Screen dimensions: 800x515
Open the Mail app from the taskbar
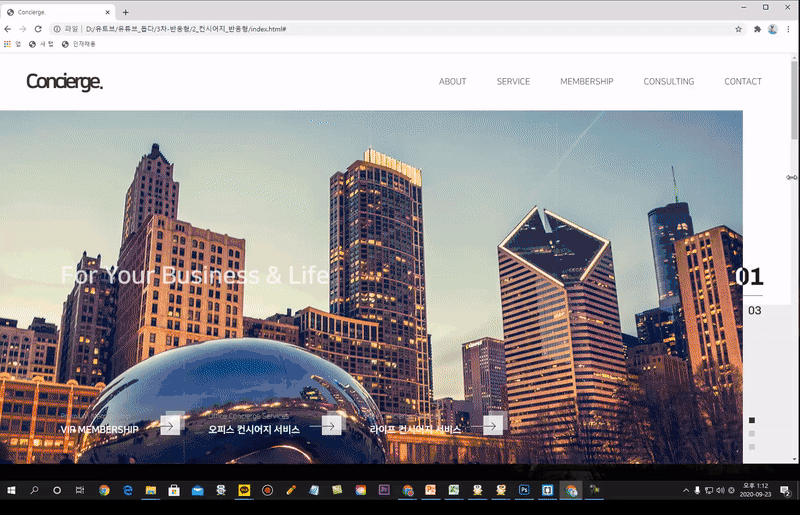tap(197, 491)
